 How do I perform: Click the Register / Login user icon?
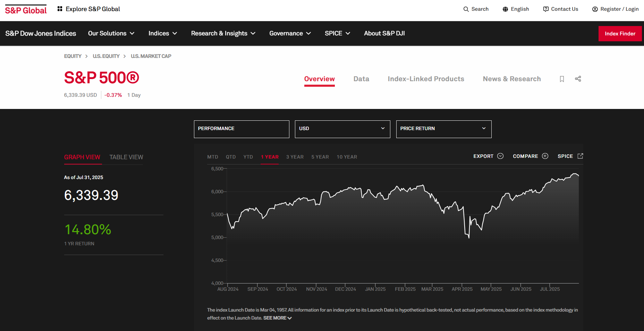pyautogui.click(x=595, y=9)
